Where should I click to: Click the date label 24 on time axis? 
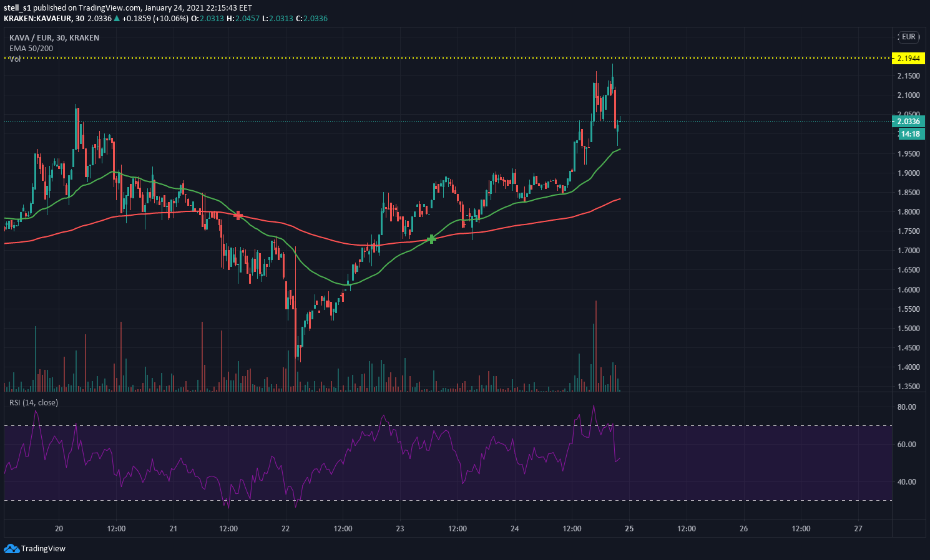pyautogui.click(x=515, y=529)
